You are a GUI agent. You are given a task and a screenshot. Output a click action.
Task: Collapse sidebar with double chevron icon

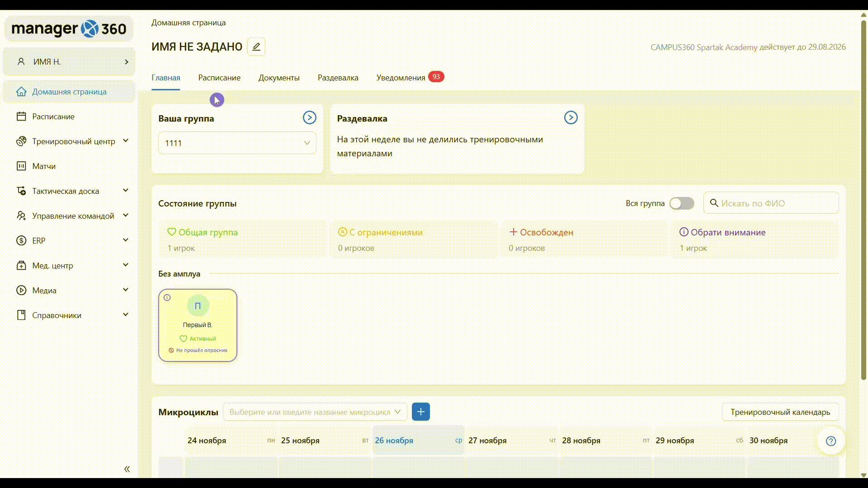tap(127, 469)
